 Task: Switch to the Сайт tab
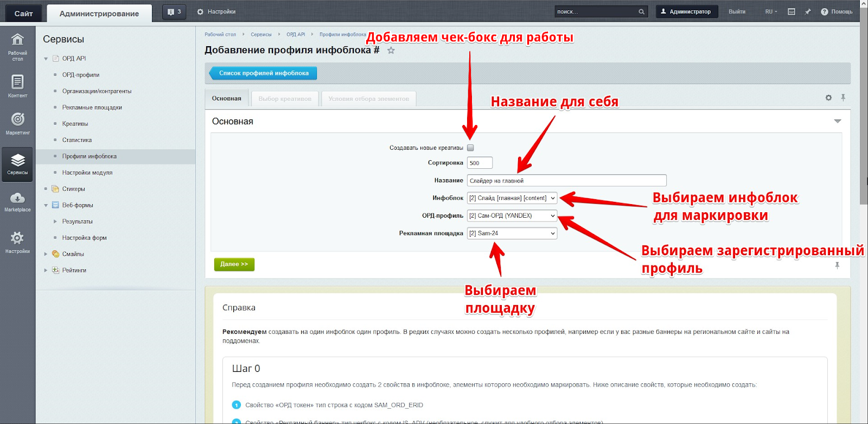pos(23,14)
